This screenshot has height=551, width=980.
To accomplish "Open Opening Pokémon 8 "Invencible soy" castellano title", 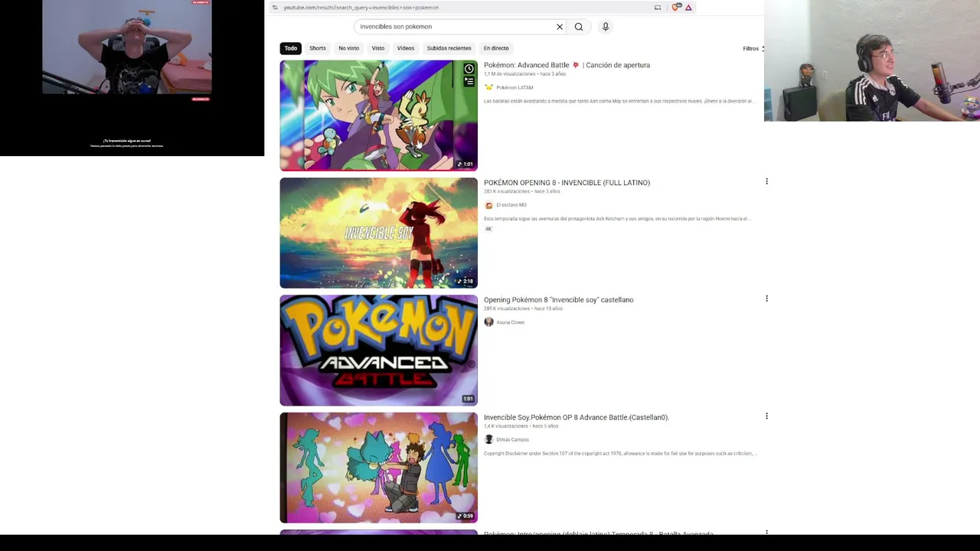I will coord(559,300).
